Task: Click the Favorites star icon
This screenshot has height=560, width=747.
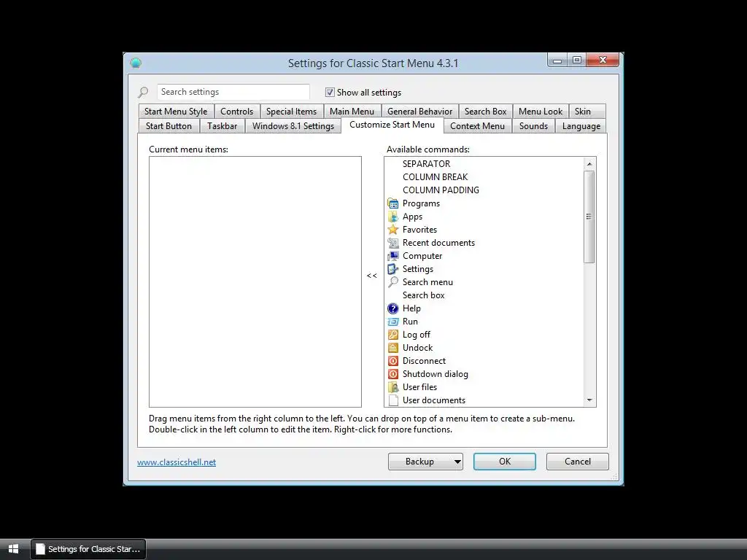Action: pyautogui.click(x=393, y=230)
